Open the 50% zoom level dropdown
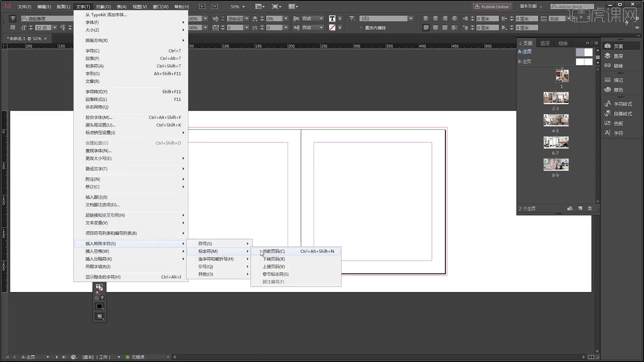644x362 pixels. (x=243, y=7)
